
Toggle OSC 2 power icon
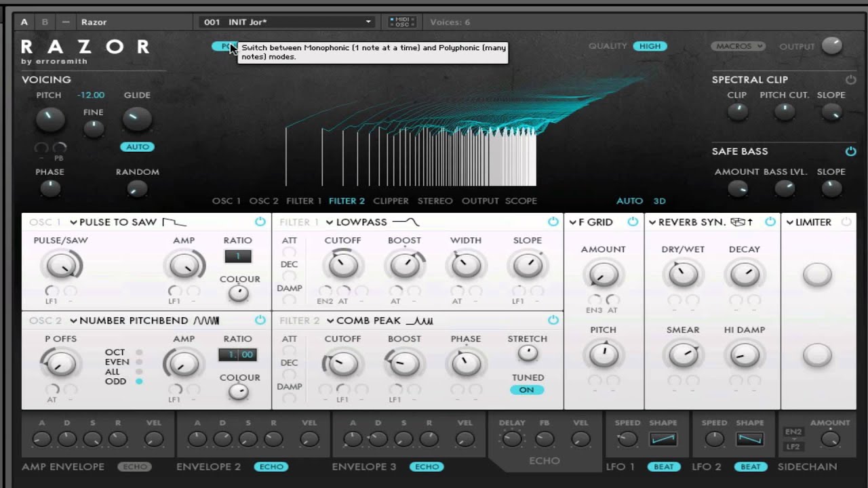[x=260, y=320]
